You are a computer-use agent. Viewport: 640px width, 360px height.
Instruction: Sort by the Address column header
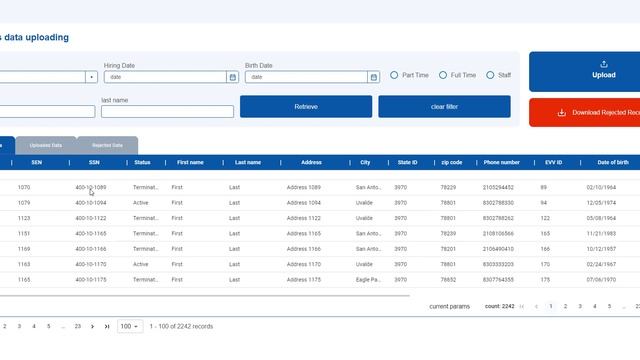point(311,162)
